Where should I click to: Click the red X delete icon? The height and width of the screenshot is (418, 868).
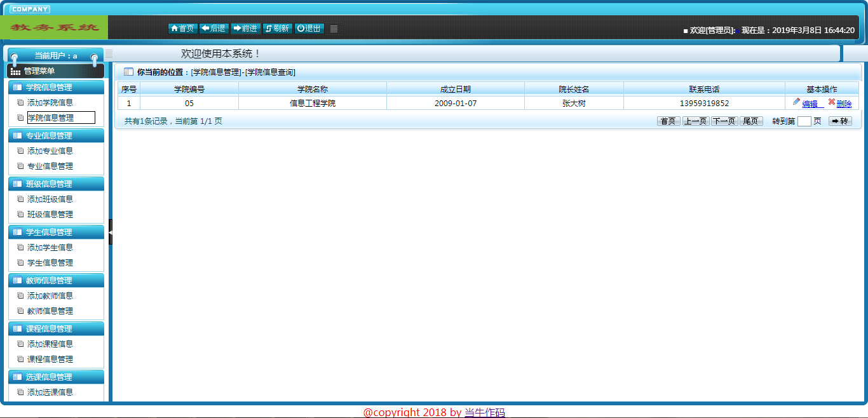[832, 102]
